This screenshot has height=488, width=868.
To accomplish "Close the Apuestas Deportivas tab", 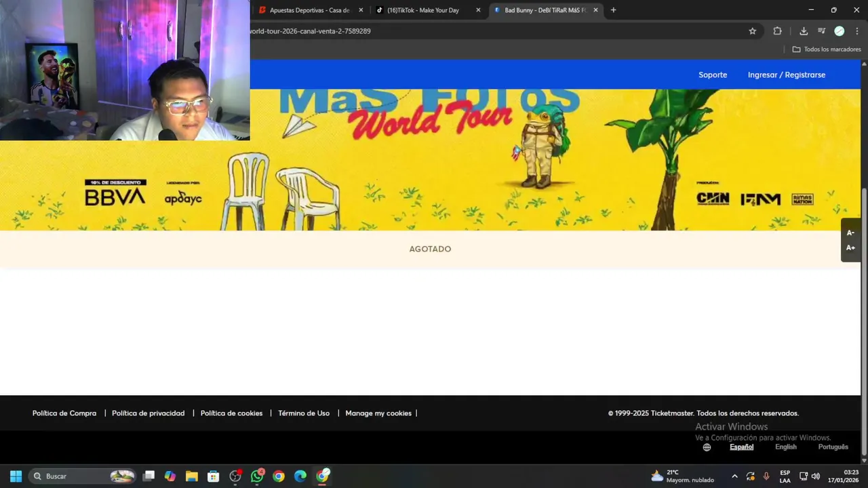I will (x=361, y=10).
